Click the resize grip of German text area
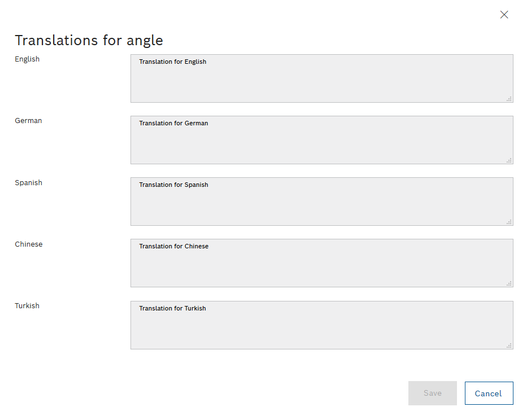527x420 pixels. [510, 161]
